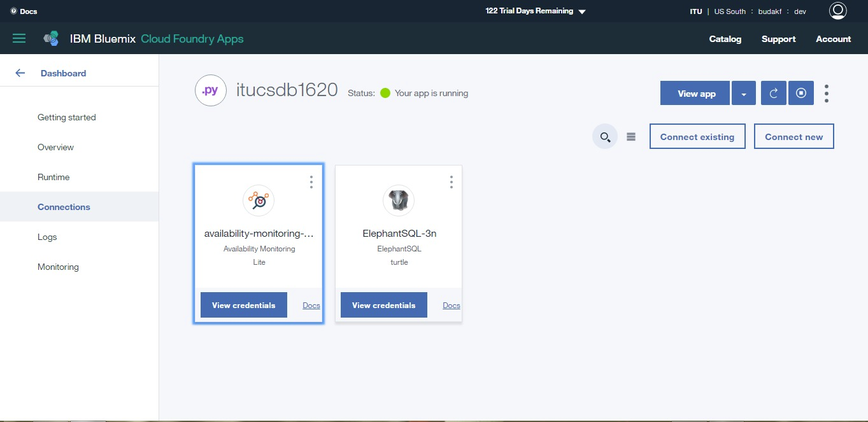Screen dimensions: 868x422
Task: Click the ElephantSQL elephant logo
Action: click(x=399, y=201)
